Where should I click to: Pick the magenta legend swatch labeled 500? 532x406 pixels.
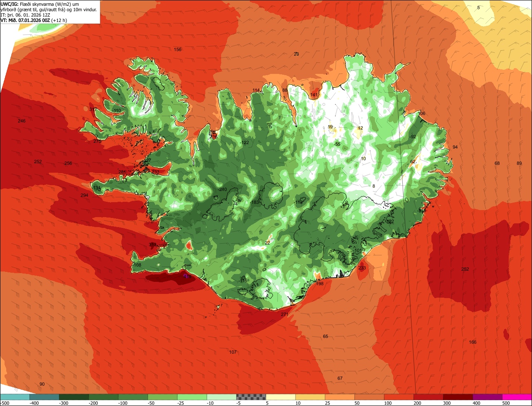[517, 397]
